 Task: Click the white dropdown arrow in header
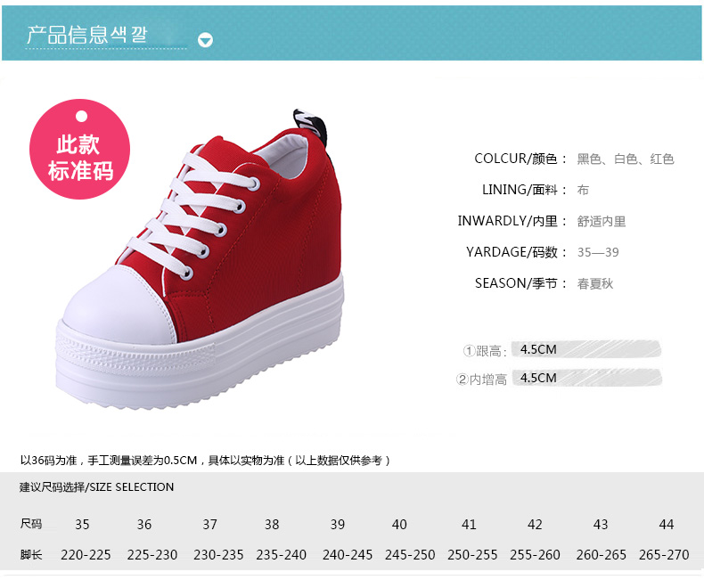(x=205, y=40)
